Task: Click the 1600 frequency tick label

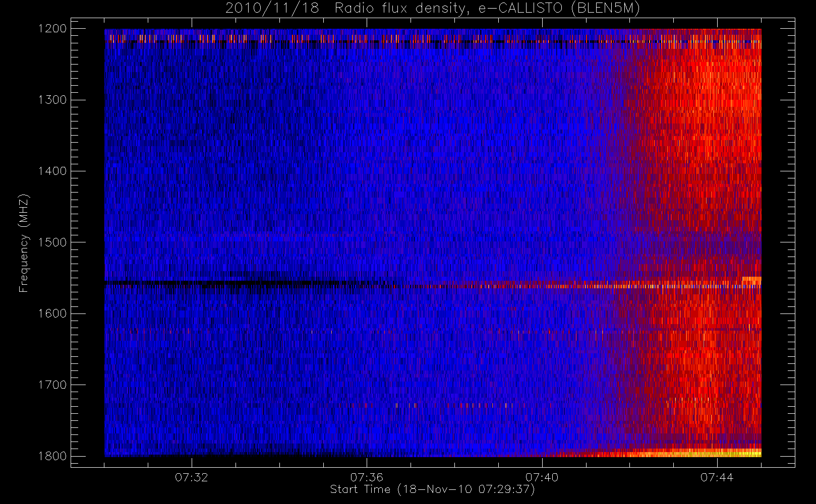Action: pyautogui.click(x=52, y=313)
